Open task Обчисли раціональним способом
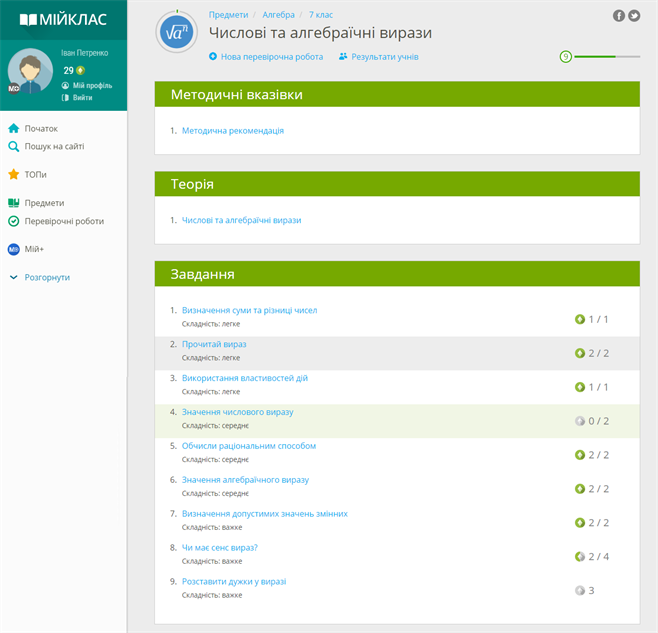 click(249, 446)
